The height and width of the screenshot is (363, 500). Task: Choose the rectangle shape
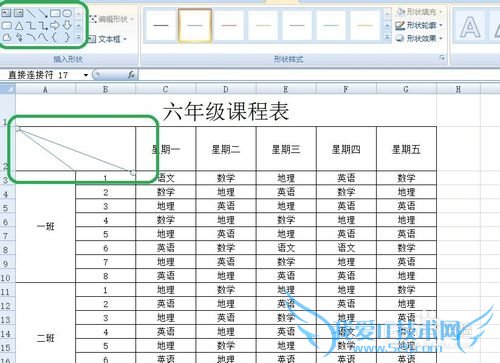point(55,13)
